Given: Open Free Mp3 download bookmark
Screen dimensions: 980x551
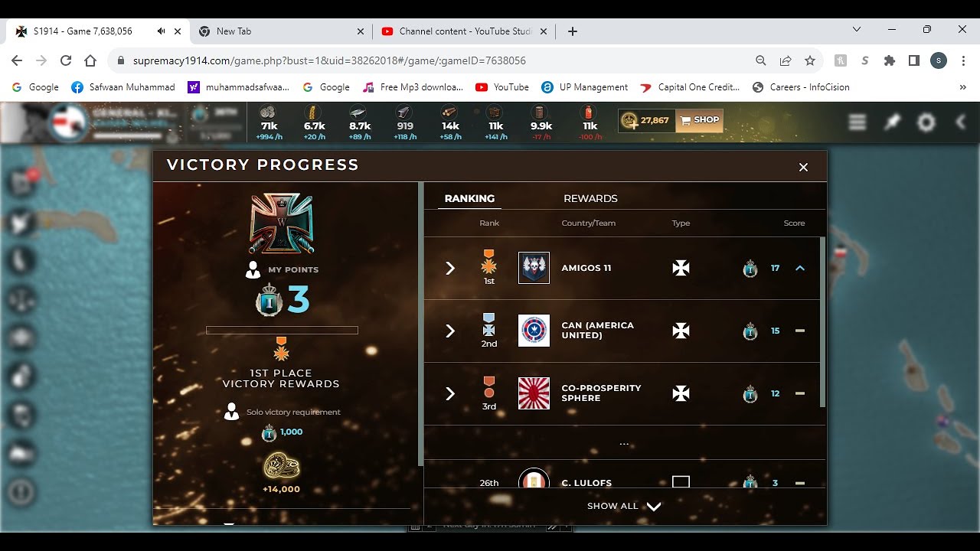Looking at the screenshot, I should click(413, 87).
